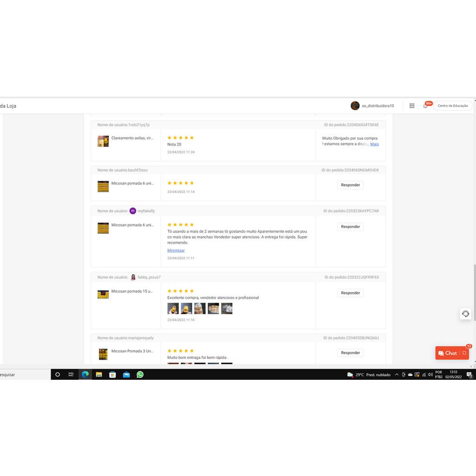Open the Windows Mail taskbar icon
This screenshot has width=476, height=476.
[126, 375]
